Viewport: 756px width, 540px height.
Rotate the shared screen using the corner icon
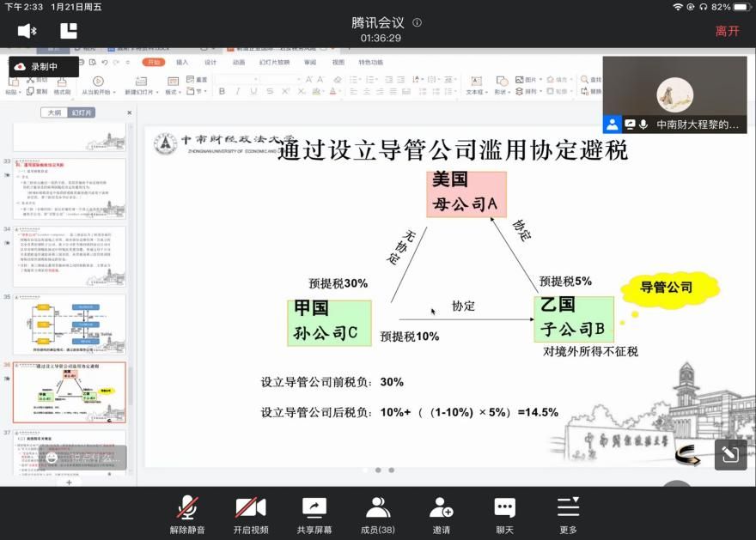click(x=729, y=454)
